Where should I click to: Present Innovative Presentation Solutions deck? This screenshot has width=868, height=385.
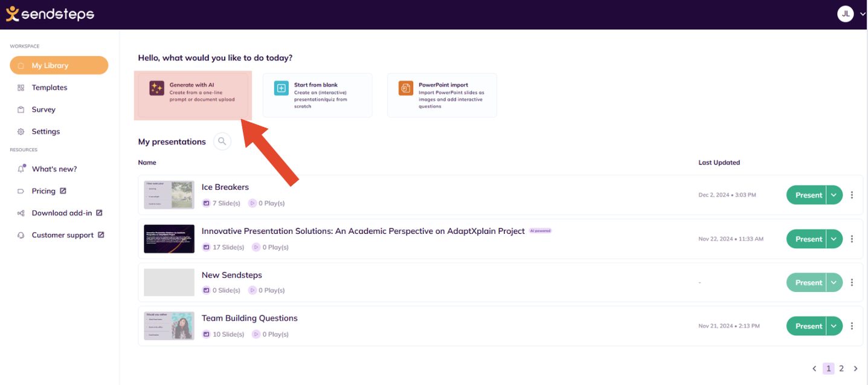pyautogui.click(x=808, y=239)
